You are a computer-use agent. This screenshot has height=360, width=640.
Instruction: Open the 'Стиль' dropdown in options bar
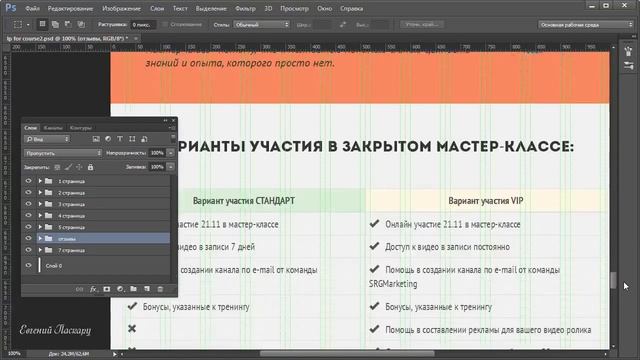coord(261,25)
